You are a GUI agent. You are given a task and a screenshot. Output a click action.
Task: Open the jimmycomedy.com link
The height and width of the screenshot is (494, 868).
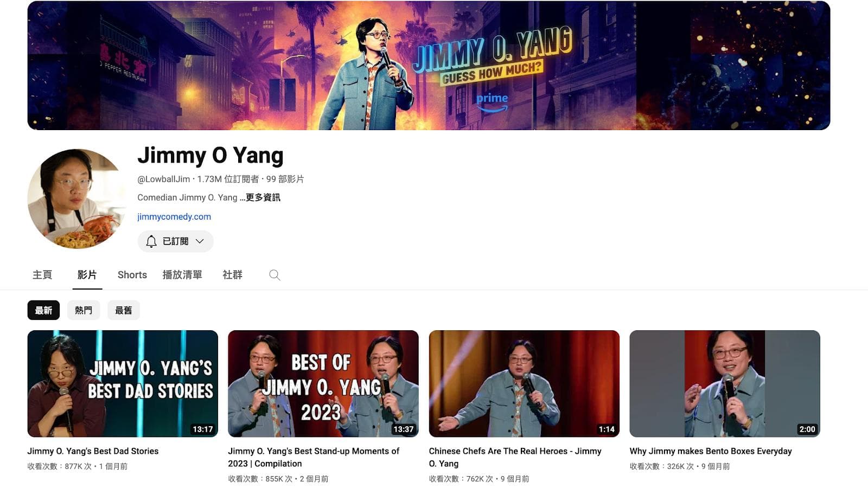click(174, 216)
